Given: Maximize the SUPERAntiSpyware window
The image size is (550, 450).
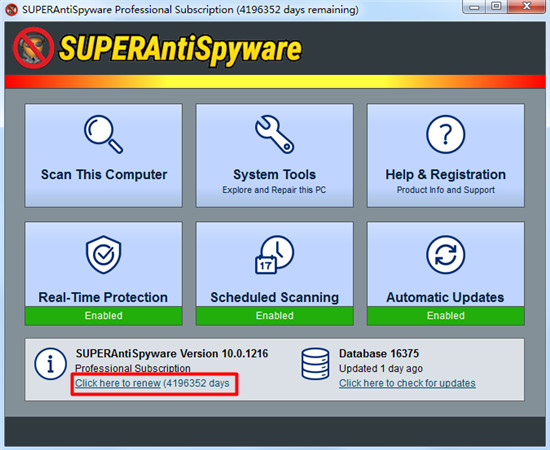Looking at the screenshot, I should click(496, 7).
